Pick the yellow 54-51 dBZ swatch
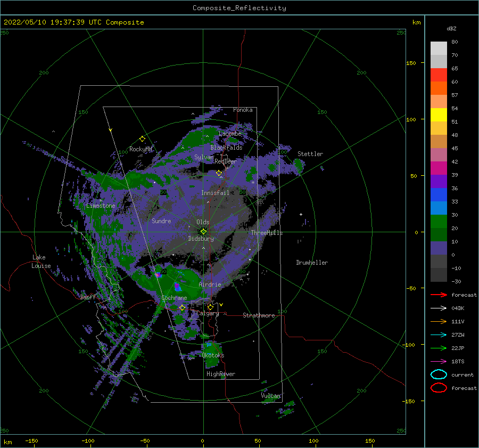The height and width of the screenshot is (448, 479). (439, 115)
